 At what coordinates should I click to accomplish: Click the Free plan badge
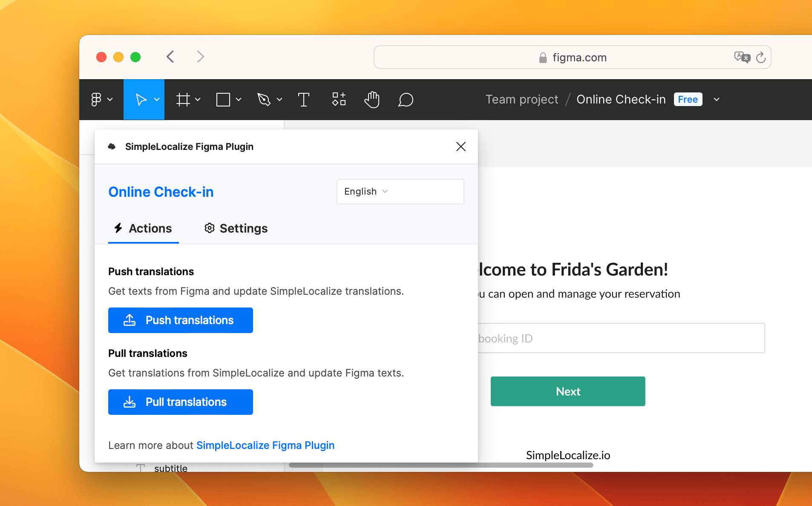[x=688, y=100]
